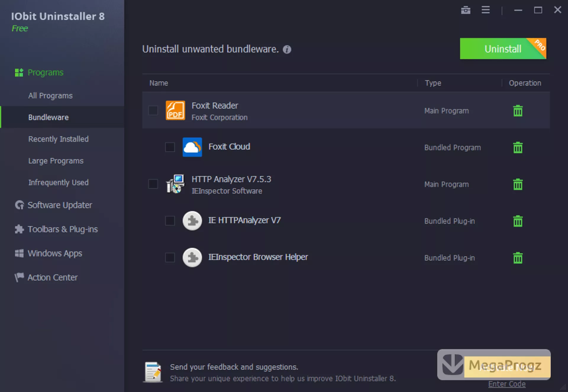Open Large Programs list

point(56,161)
